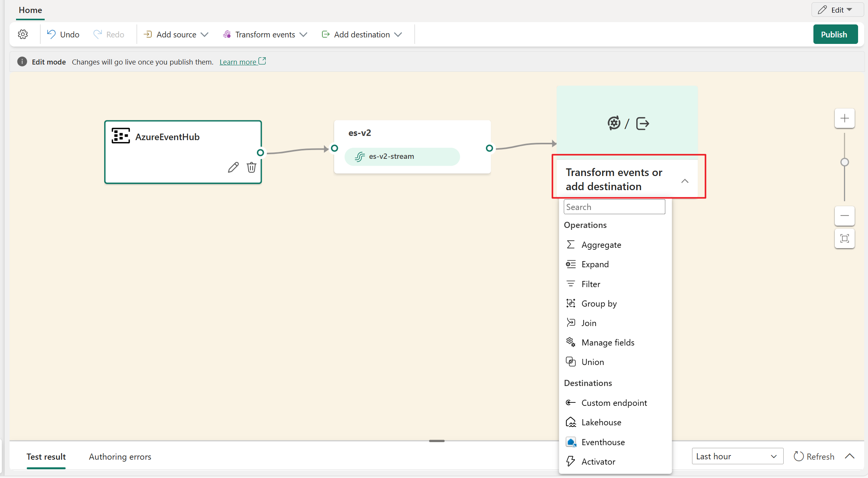Image resolution: width=868 pixels, height=478 pixels.
Task: Select the Manage fields operation icon
Action: [570, 342]
